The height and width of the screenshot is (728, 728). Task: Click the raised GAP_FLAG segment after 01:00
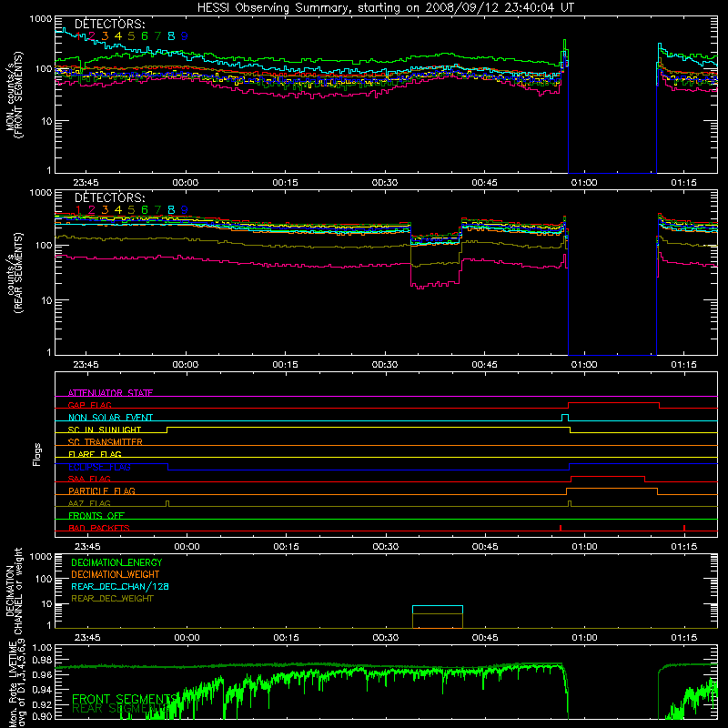(x=613, y=403)
